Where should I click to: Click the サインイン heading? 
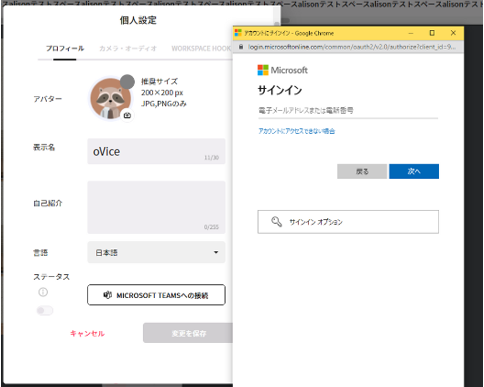[x=280, y=90]
